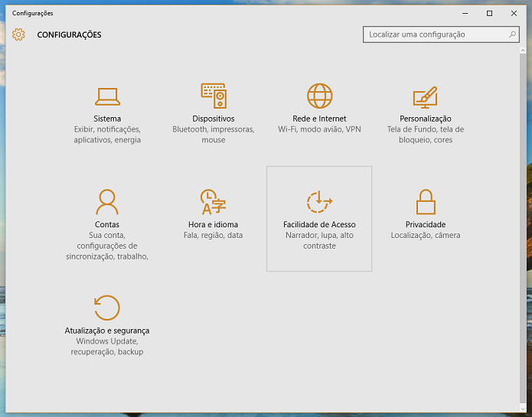This screenshot has width=532, height=417.
Task: Click 'Narrador, lupa, alto contraste' description
Action: 319,240
